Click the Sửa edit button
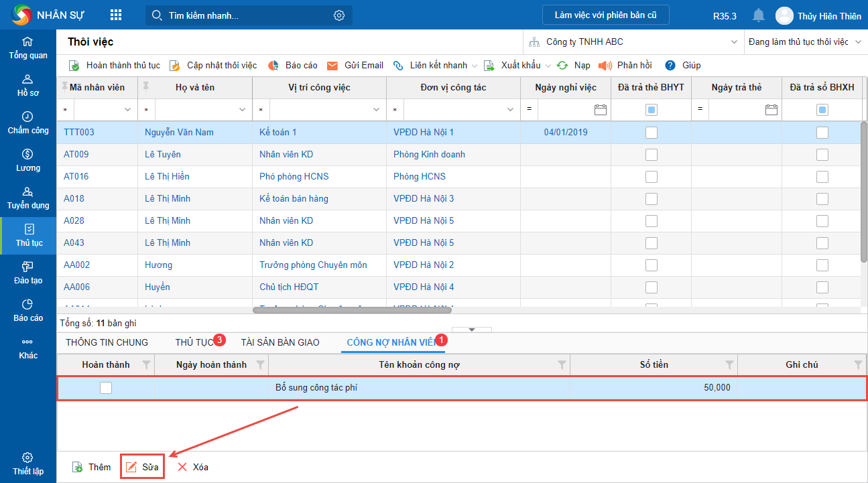This screenshot has width=868, height=483. coord(142,467)
